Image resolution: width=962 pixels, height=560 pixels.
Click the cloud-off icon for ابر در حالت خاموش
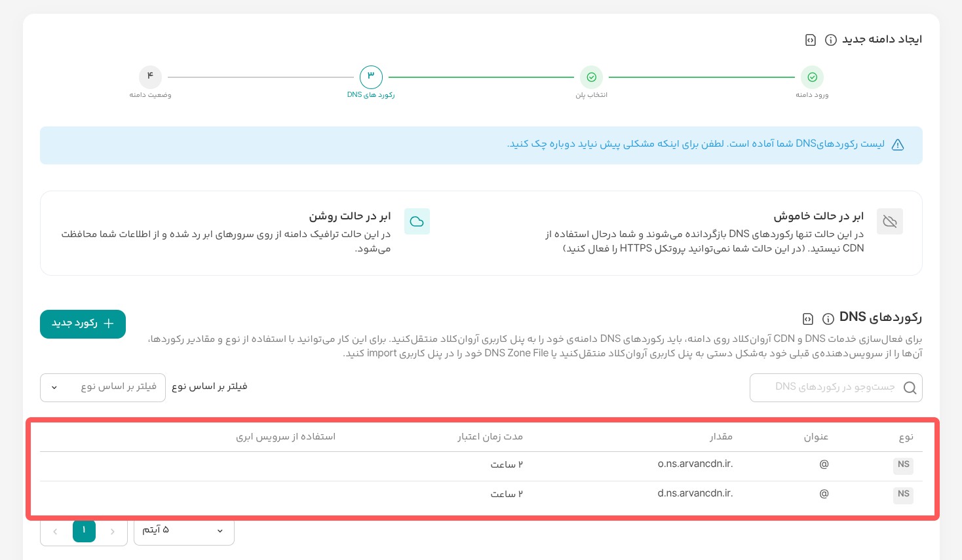click(x=890, y=221)
